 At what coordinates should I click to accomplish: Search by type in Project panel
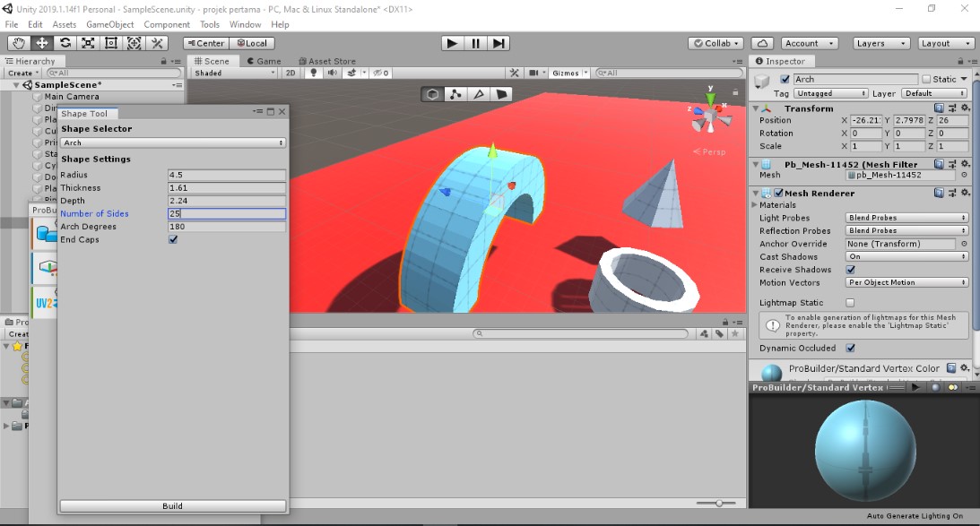coord(705,333)
